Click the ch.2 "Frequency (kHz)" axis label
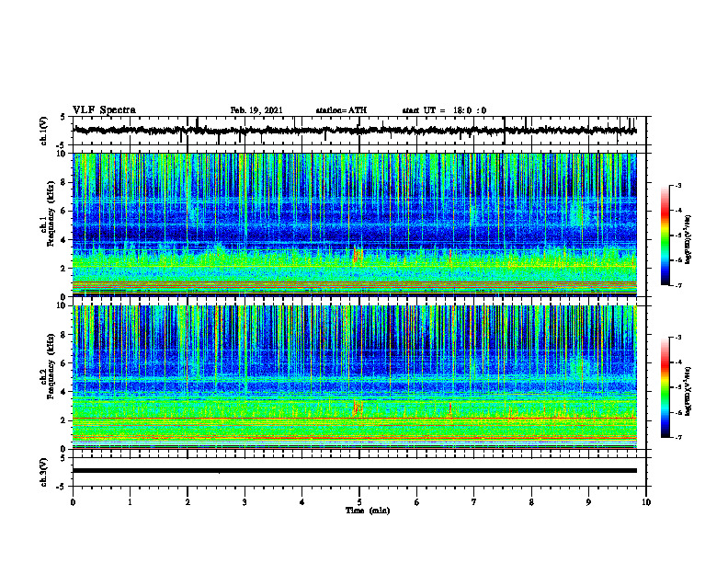This screenshot has width=728, height=563. pos(51,366)
